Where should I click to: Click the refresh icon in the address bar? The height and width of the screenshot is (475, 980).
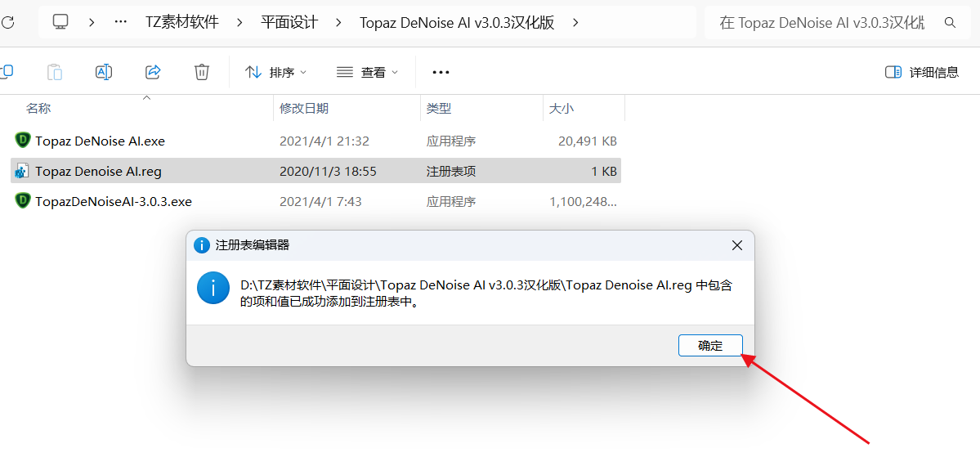click(7, 23)
